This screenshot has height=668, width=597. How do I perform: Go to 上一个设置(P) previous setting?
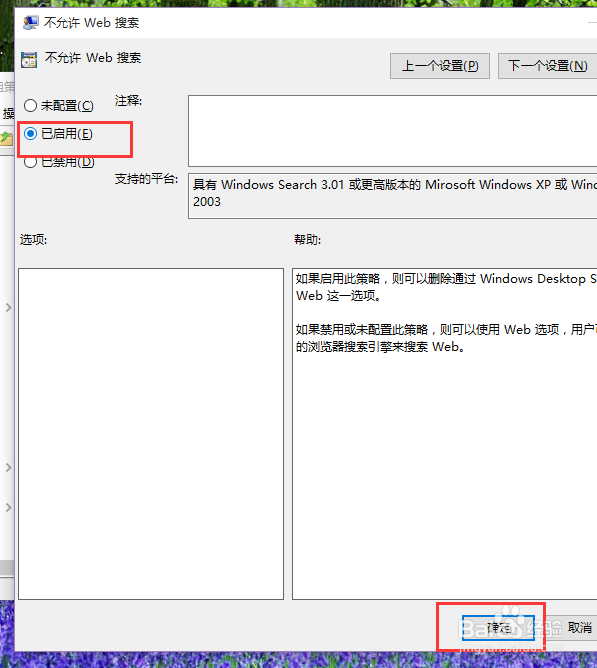pos(440,66)
